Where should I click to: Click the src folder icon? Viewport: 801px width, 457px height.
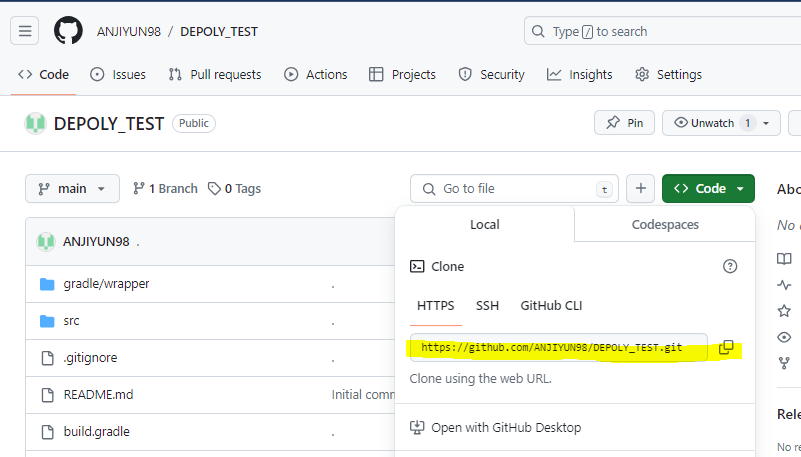[47, 321]
